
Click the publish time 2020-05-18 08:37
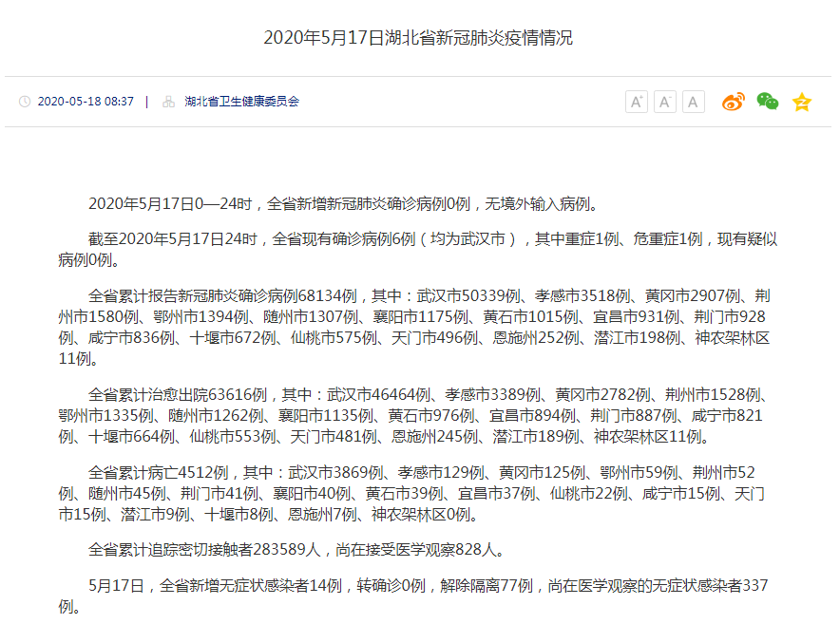point(86,102)
